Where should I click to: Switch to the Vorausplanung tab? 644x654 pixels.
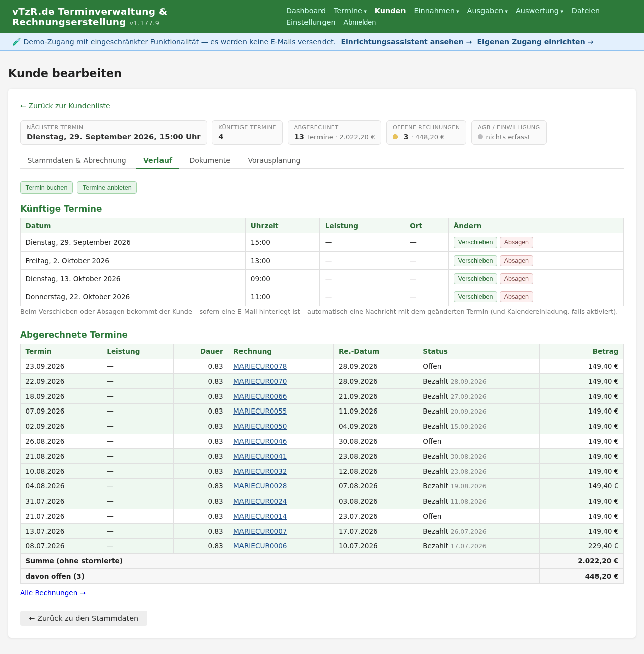point(274,160)
